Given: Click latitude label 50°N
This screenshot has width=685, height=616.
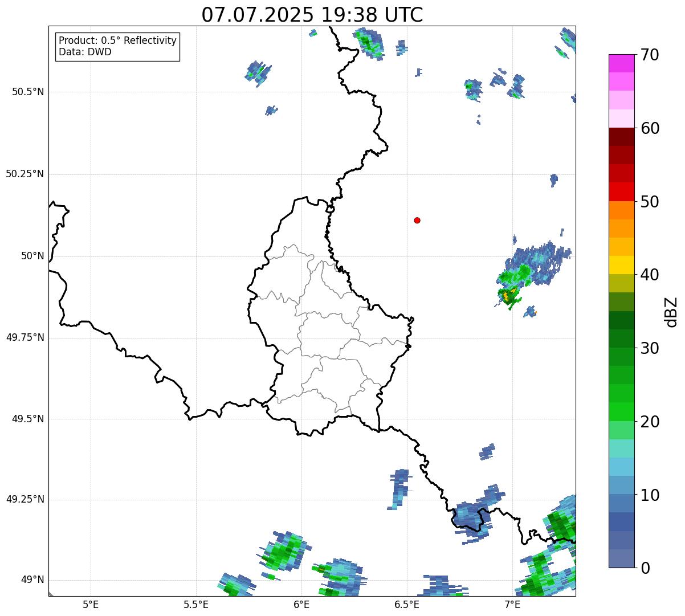Looking at the screenshot, I should 32,256.
